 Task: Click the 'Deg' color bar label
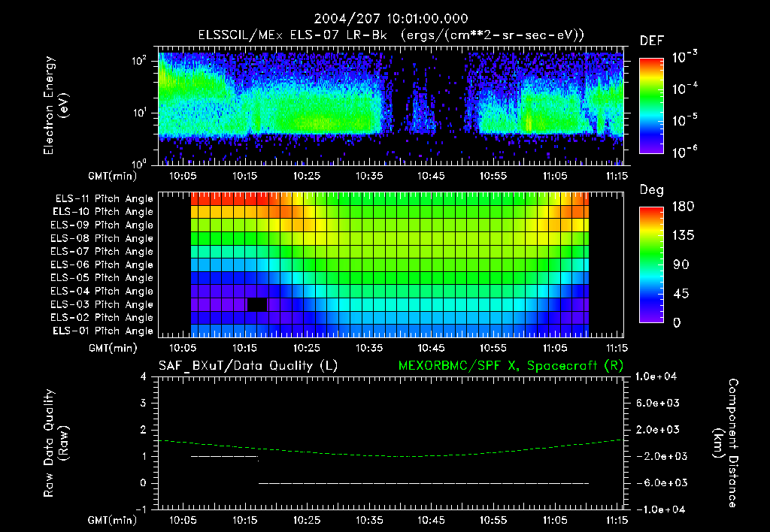tap(651, 190)
